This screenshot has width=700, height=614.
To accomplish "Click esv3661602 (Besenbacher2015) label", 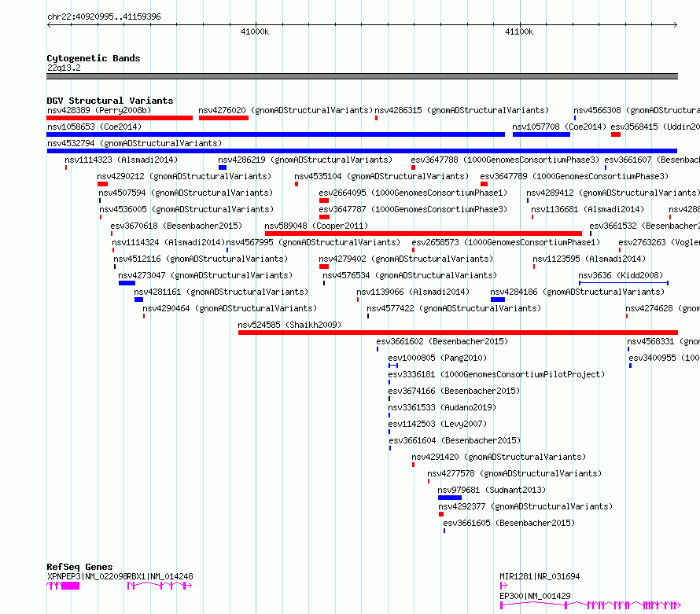I will [x=442, y=341].
